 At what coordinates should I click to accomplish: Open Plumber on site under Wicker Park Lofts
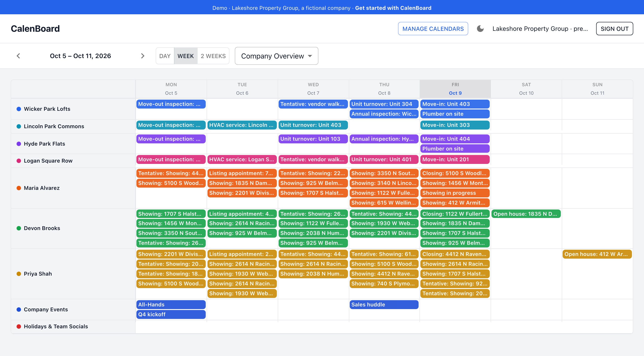coord(455,114)
